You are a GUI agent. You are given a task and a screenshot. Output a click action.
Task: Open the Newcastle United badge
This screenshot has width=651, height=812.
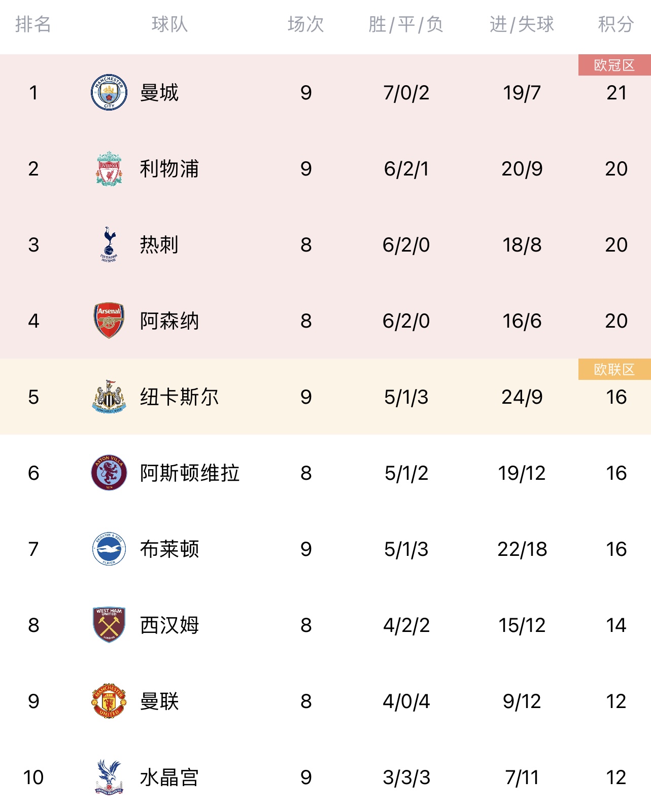[x=109, y=397]
